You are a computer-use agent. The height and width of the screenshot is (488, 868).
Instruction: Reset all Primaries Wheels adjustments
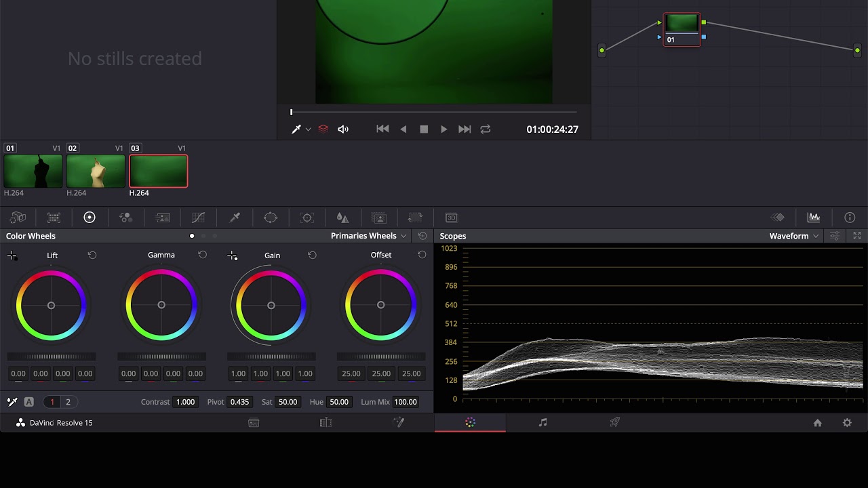click(422, 236)
